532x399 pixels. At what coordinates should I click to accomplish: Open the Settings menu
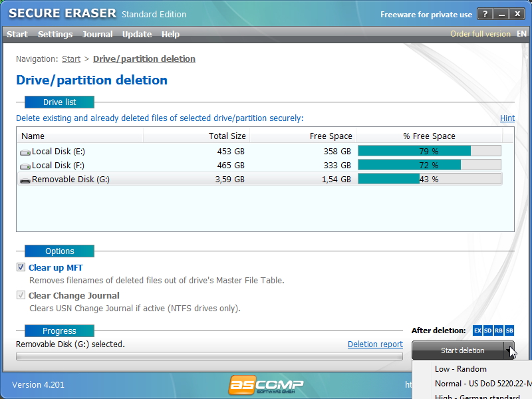click(55, 35)
